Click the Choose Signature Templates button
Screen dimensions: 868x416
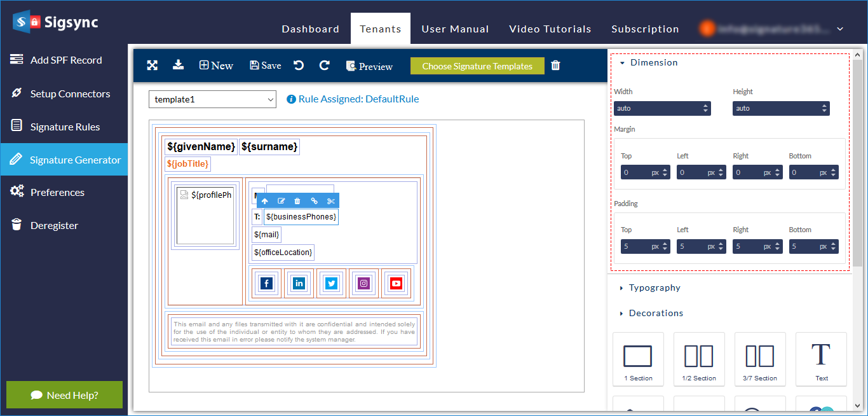coord(477,66)
